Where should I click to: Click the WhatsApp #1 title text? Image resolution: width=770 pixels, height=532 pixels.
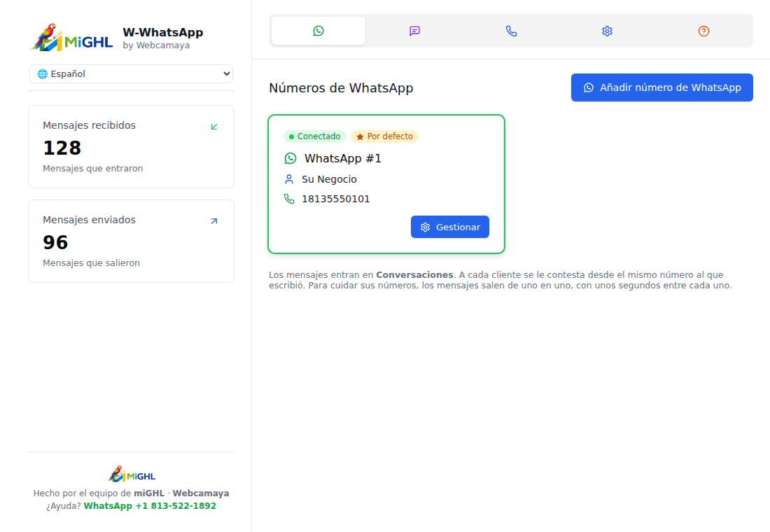point(343,158)
